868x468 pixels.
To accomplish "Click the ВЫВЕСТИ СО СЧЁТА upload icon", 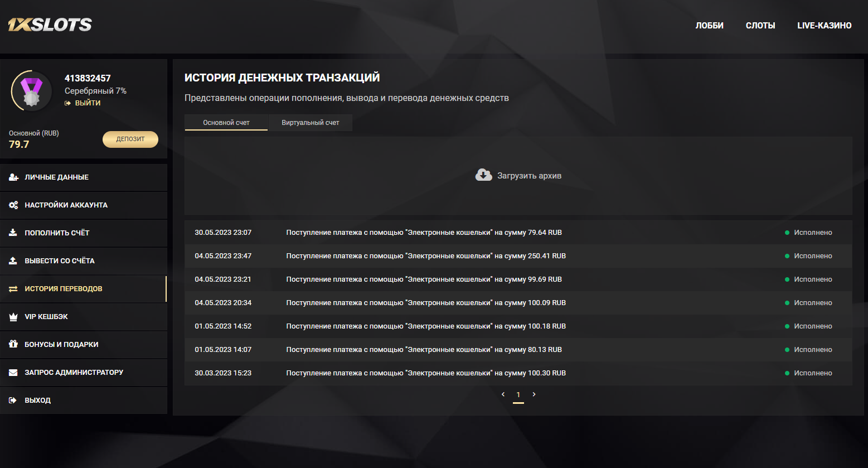I will click(x=13, y=261).
